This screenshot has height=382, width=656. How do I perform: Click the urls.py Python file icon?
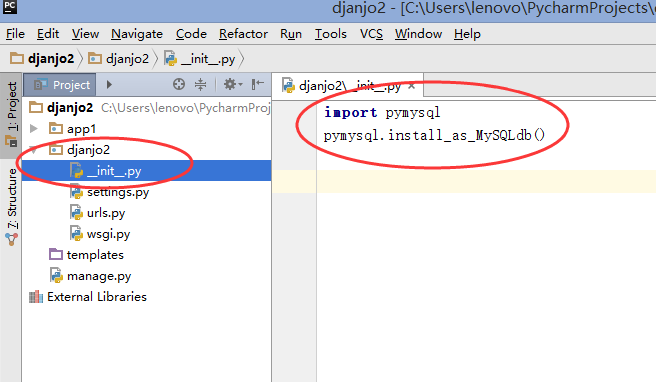tap(76, 213)
